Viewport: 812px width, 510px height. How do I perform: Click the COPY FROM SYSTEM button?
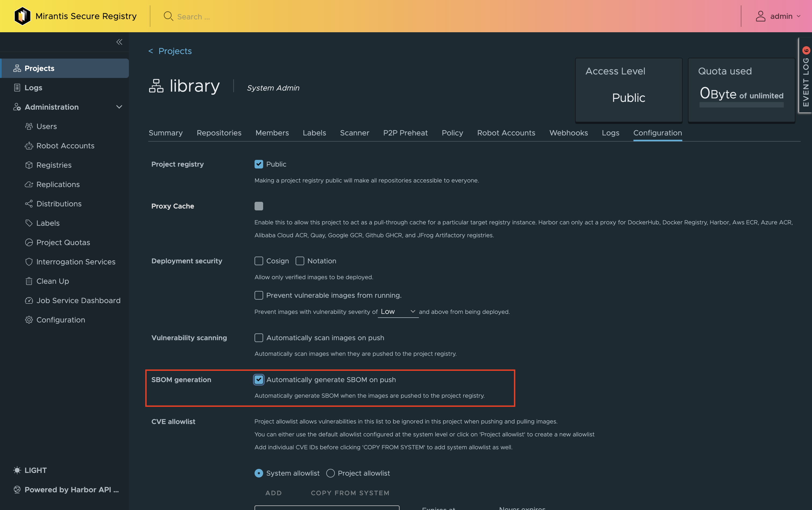pos(350,493)
